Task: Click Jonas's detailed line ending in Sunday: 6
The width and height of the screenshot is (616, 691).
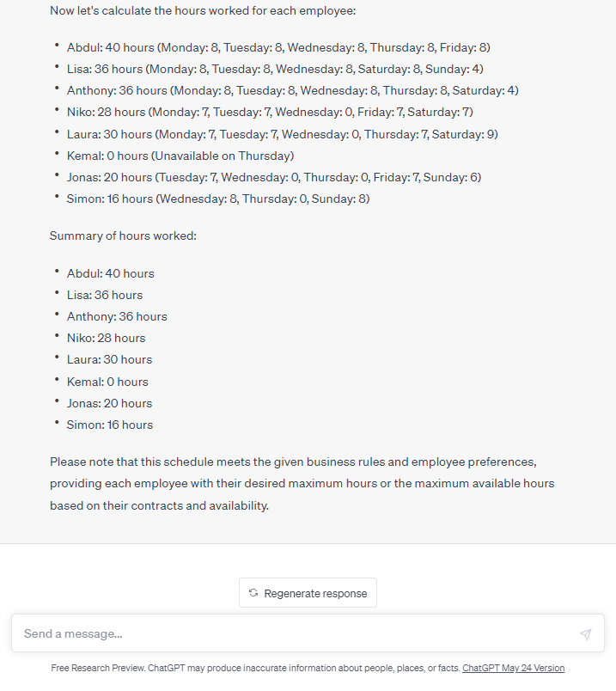Action: tap(273, 177)
